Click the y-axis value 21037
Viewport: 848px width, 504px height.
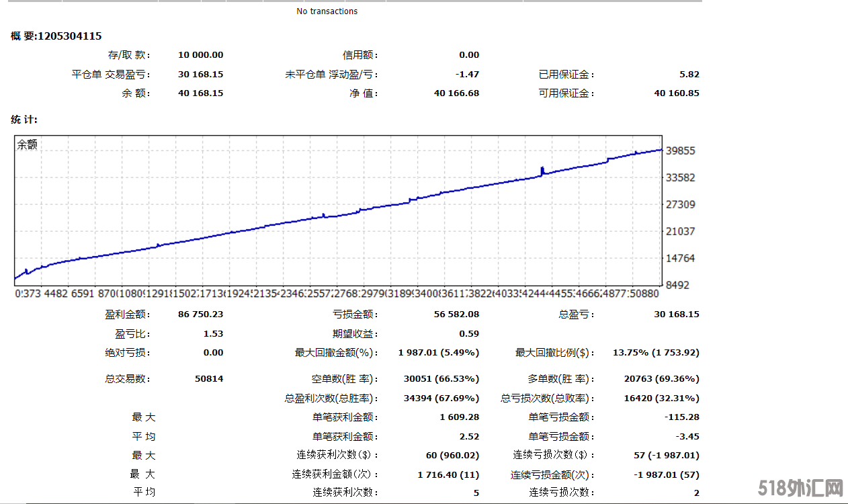pos(681,231)
